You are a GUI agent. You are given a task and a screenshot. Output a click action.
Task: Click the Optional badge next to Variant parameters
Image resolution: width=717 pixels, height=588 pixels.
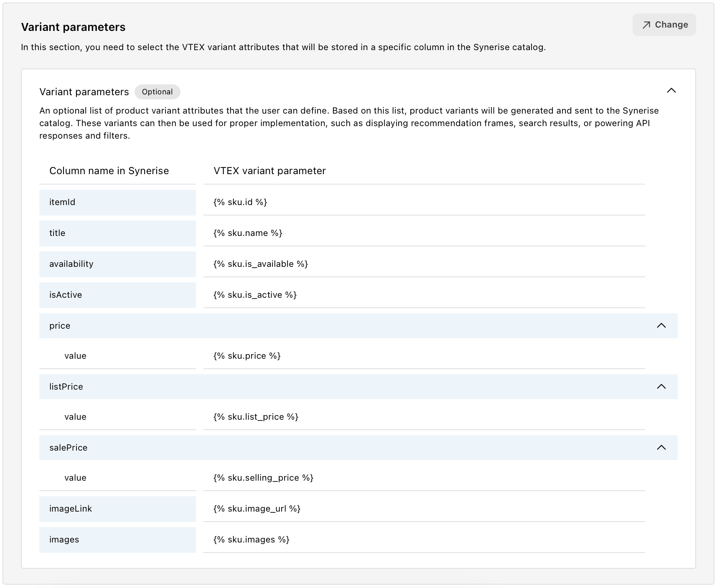tap(158, 92)
